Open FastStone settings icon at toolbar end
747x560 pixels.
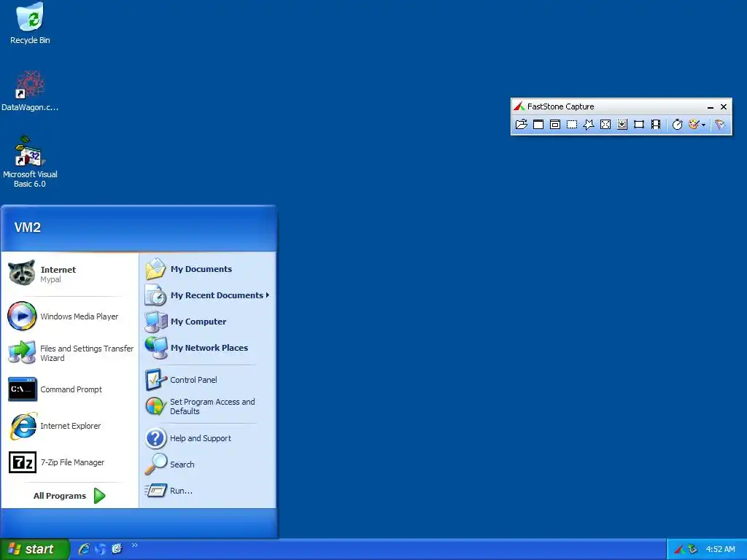tap(720, 124)
